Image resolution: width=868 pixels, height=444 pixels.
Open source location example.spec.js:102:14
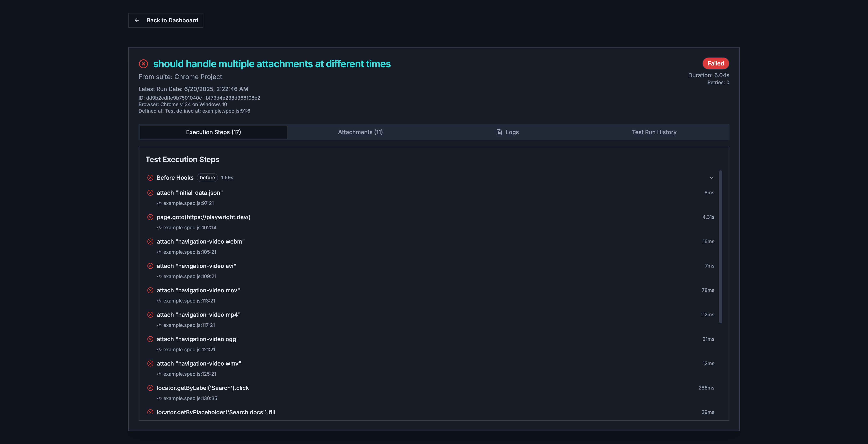[x=190, y=227]
